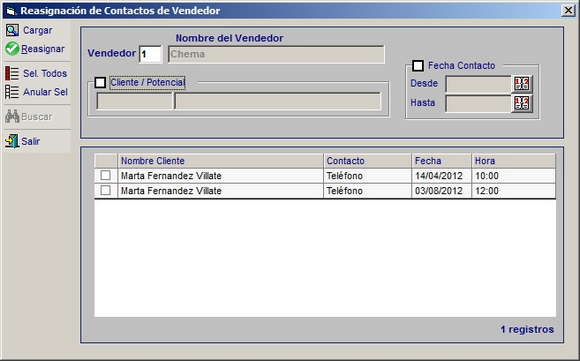Click the 10:00 hour cell
The height and width of the screenshot is (361, 580).
pyautogui.click(x=513, y=176)
